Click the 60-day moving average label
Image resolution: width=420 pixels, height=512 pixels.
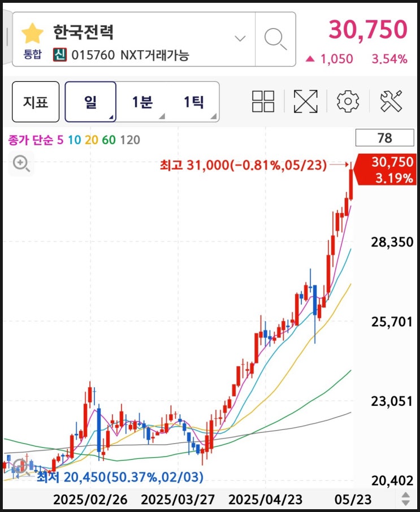pyautogui.click(x=109, y=140)
